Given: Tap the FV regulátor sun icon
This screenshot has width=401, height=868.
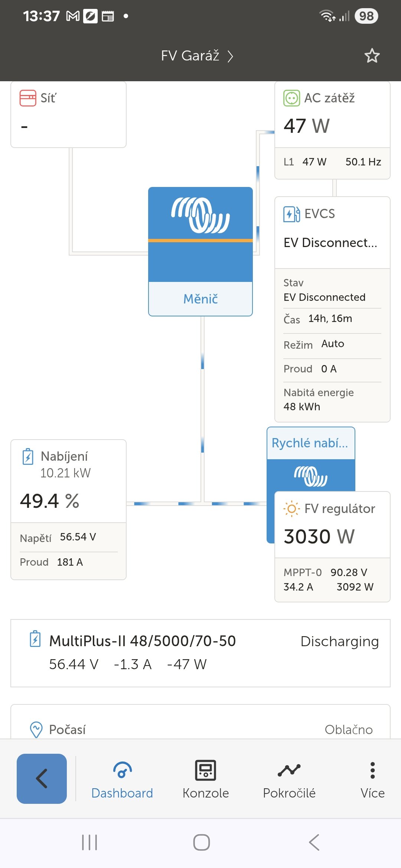Looking at the screenshot, I should [291, 509].
